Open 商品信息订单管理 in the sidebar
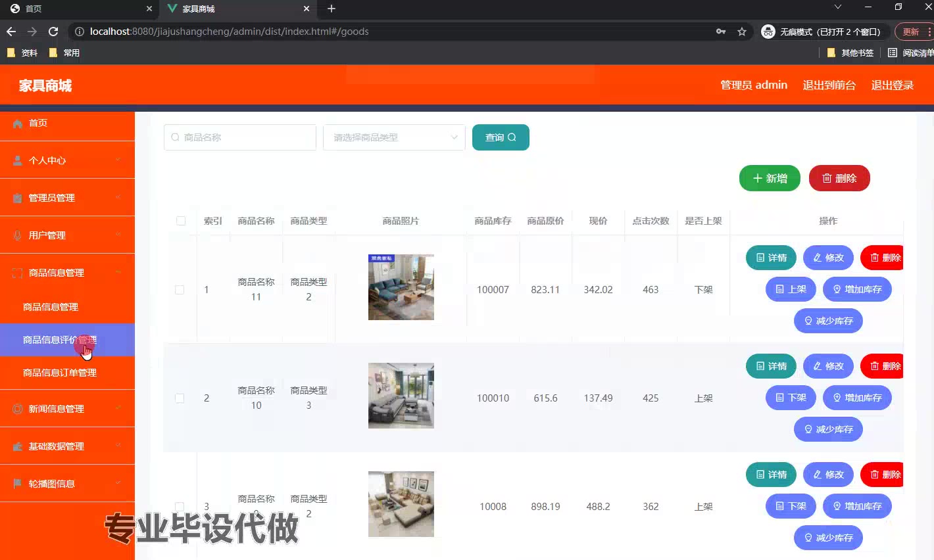The image size is (934, 560). (60, 373)
